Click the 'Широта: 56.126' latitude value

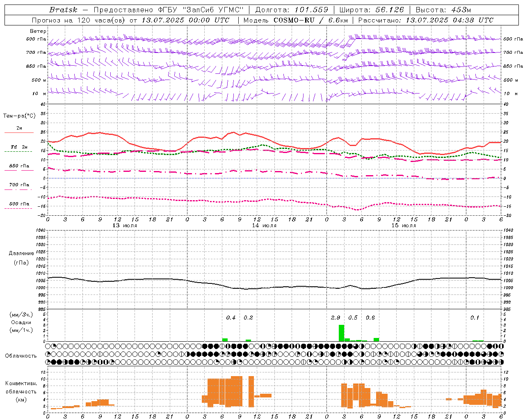coord(372,10)
